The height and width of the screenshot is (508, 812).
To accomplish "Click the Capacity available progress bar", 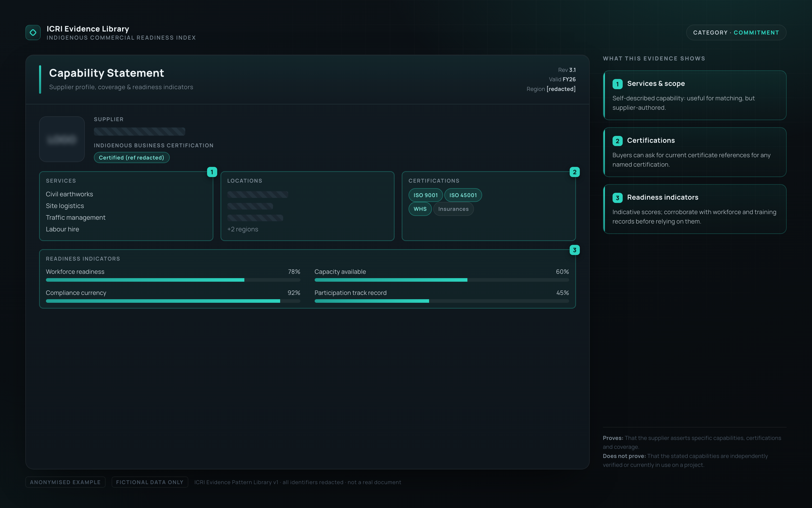I will 442,280.
